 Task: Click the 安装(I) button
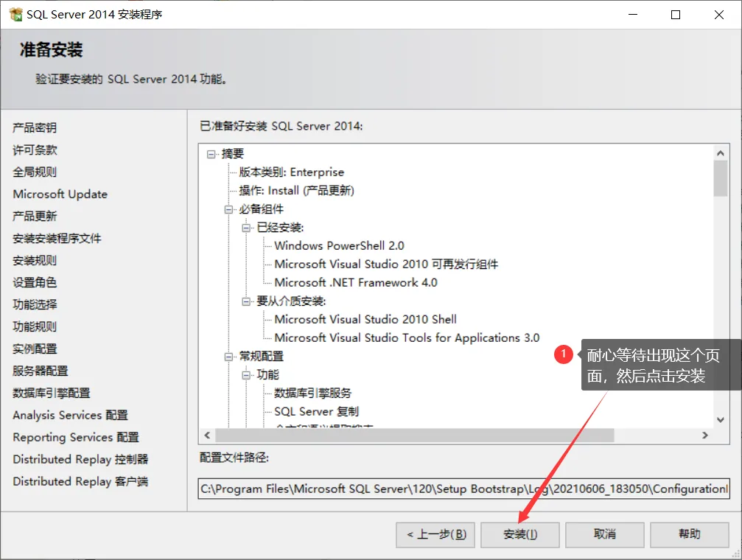point(520,534)
